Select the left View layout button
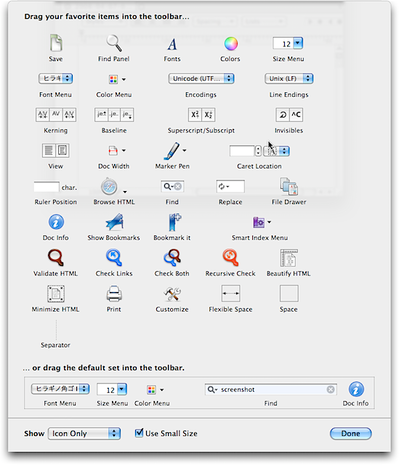 click(x=49, y=151)
